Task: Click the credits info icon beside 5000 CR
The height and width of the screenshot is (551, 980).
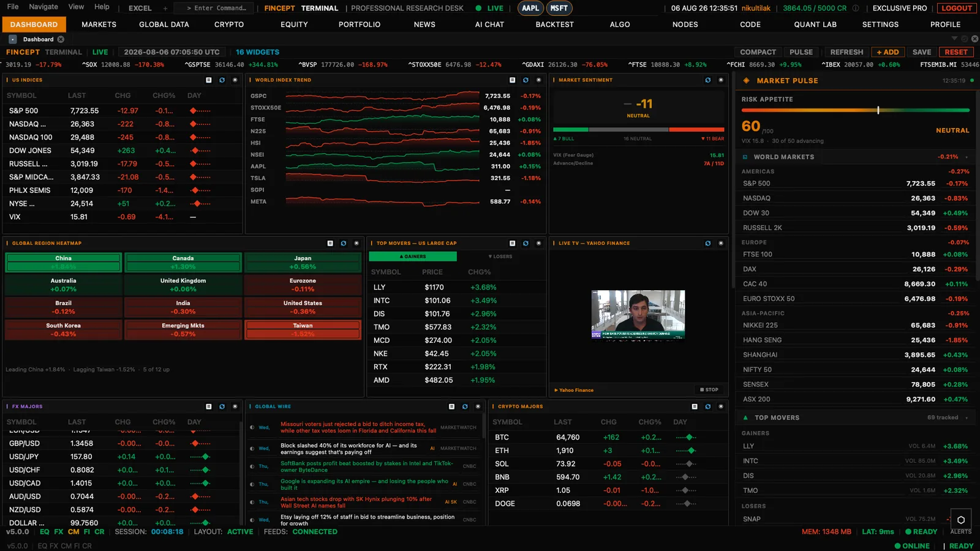Action: tap(856, 9)
